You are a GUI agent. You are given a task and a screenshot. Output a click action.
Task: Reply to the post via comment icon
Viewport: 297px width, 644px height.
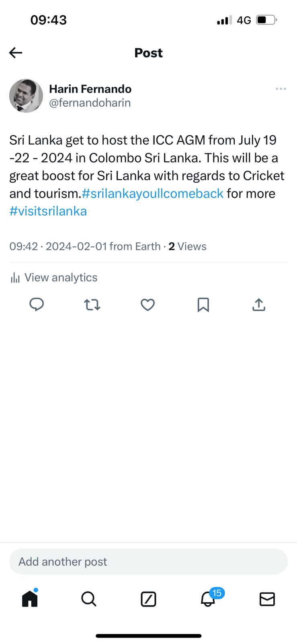[37, 305]
